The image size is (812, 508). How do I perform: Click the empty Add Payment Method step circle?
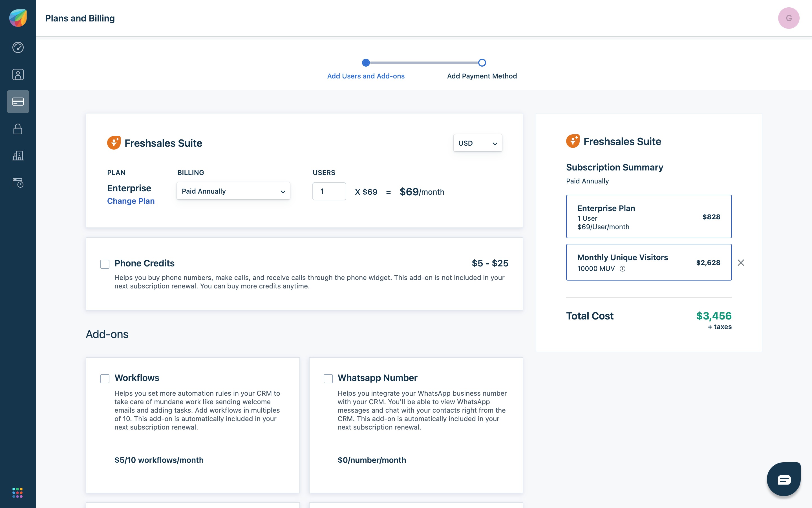click(482, 62)
